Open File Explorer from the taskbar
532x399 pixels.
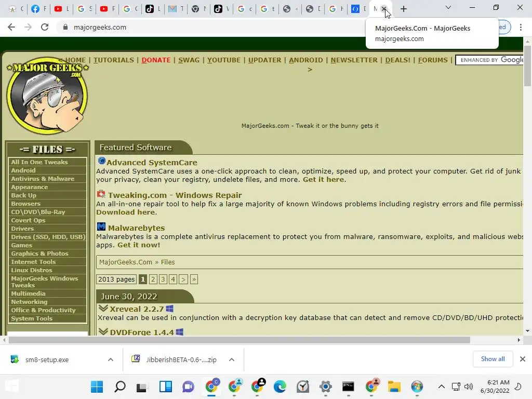(394, 387)
